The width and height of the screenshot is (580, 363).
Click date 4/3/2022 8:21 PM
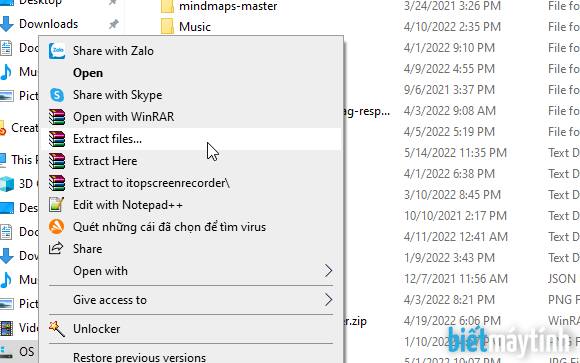pyautogui.click(x=449, y=300)
